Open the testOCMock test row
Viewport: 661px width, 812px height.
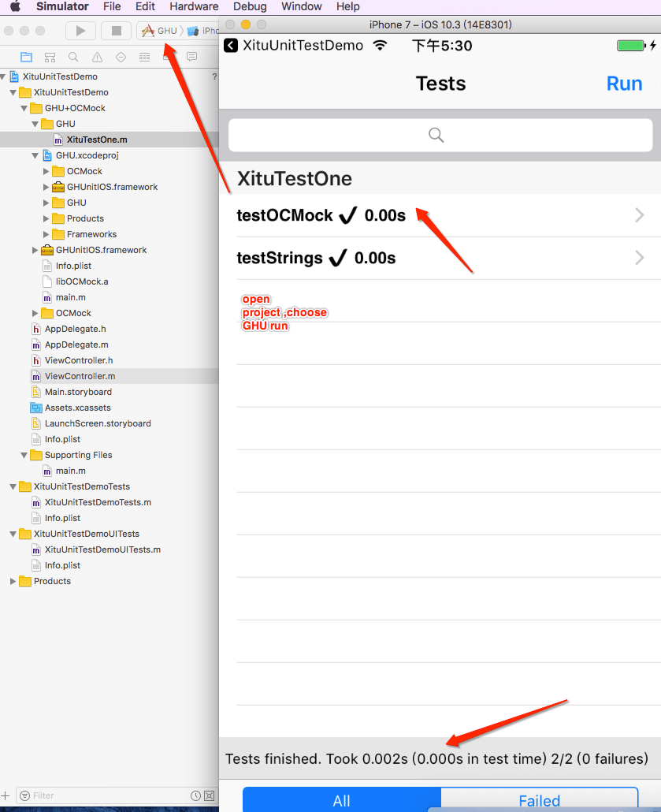(x=440, y=215)
